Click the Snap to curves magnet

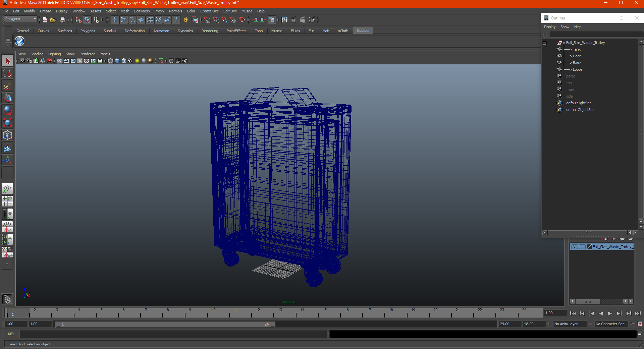[216, 20]
